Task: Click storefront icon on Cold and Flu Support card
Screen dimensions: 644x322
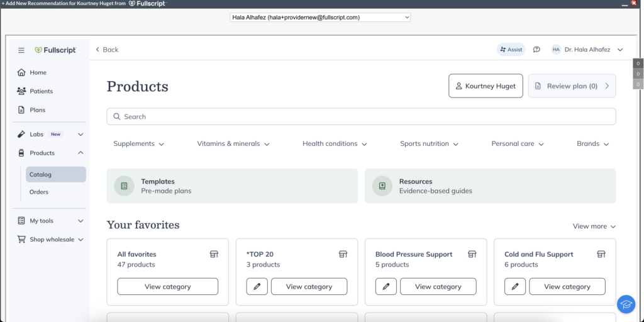Action: [601, 254]
